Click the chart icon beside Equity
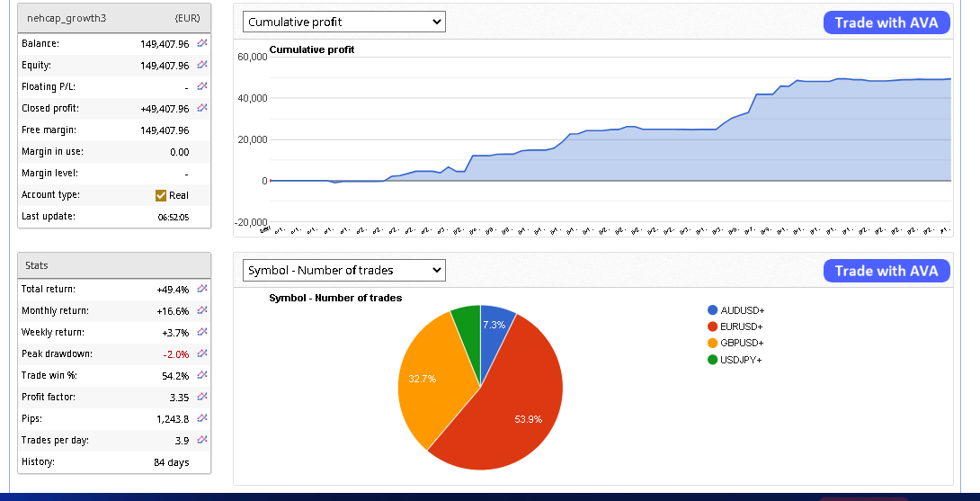The height and width of the screenshot is (501, 980). pyautogui.click(x=202, y=65)
